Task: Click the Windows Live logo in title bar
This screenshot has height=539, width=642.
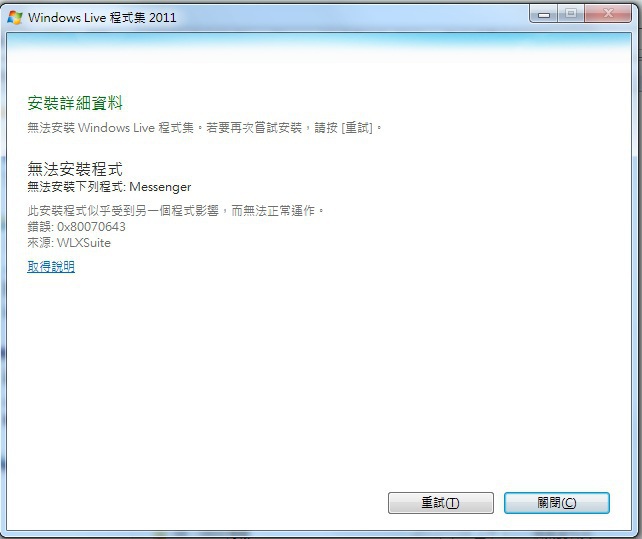Action: [15, 18]
